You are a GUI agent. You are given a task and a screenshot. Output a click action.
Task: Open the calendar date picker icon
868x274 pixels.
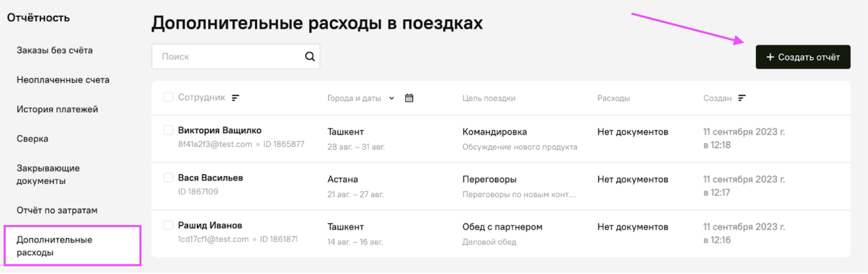[409, 98]
